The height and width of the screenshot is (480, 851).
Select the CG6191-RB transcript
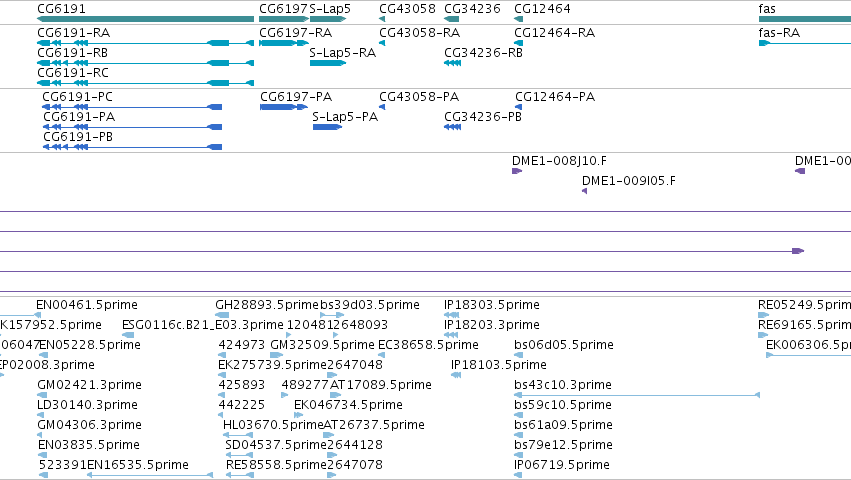tap(145, 63)
